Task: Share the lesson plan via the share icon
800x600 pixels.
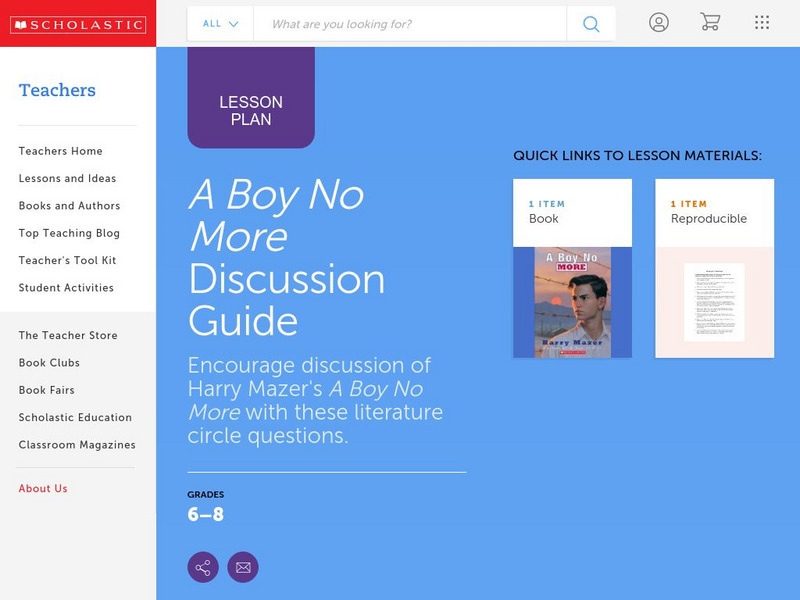Action: click(203, 566)
